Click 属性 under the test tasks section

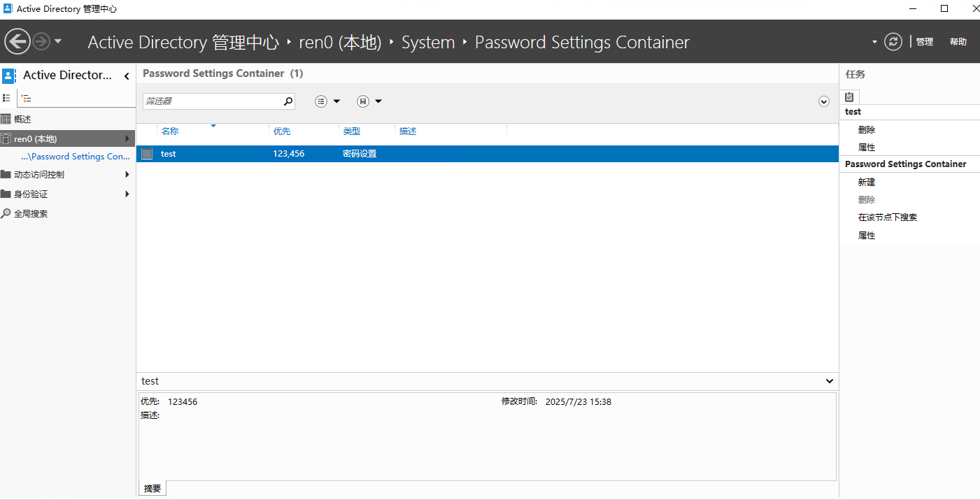click(x=867, y=148)
